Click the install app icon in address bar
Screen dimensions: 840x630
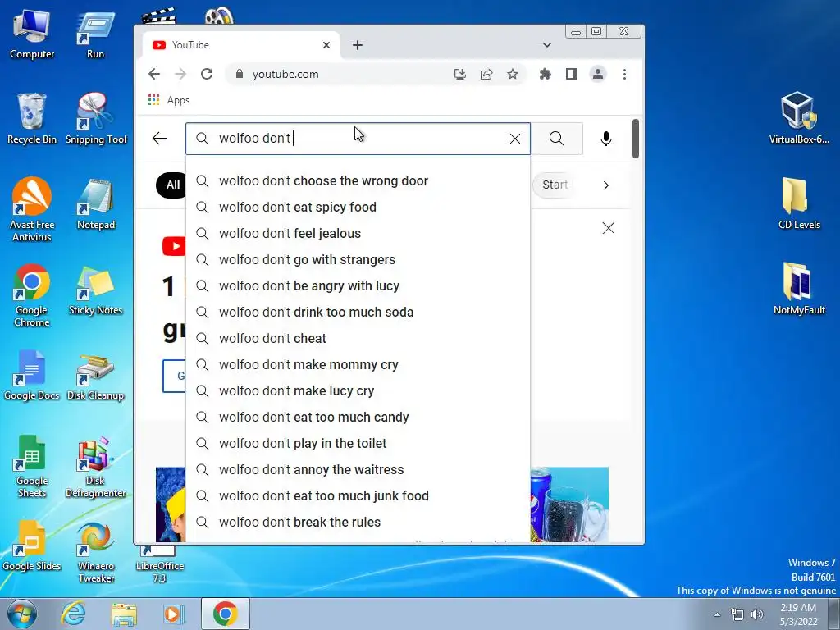pyautogui.click(x=459, y=74)
